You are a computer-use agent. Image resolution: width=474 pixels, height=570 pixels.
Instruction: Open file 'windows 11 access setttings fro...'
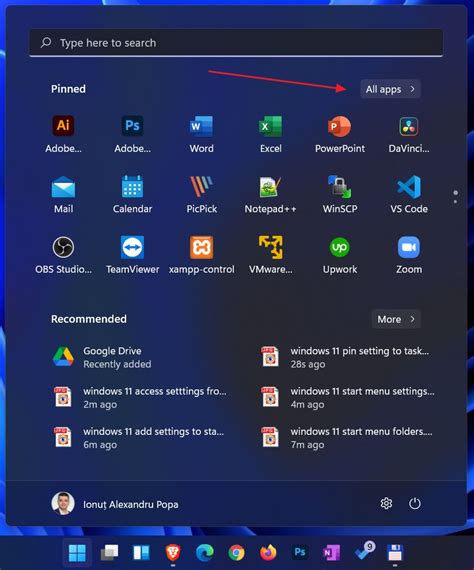coord(140,397)
